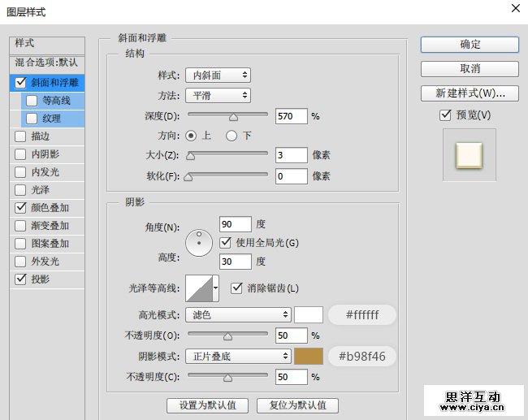The image size is (528, 420).
Task: Click the 确定 button
Action: pyautogui.click(x=470, y=44)
